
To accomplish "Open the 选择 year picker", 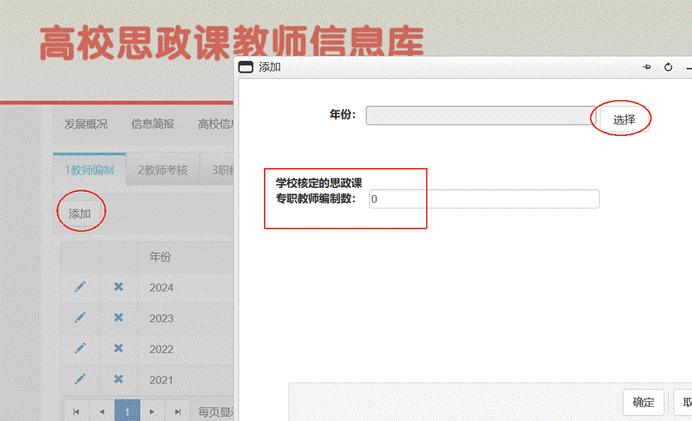I will (624, 119).
